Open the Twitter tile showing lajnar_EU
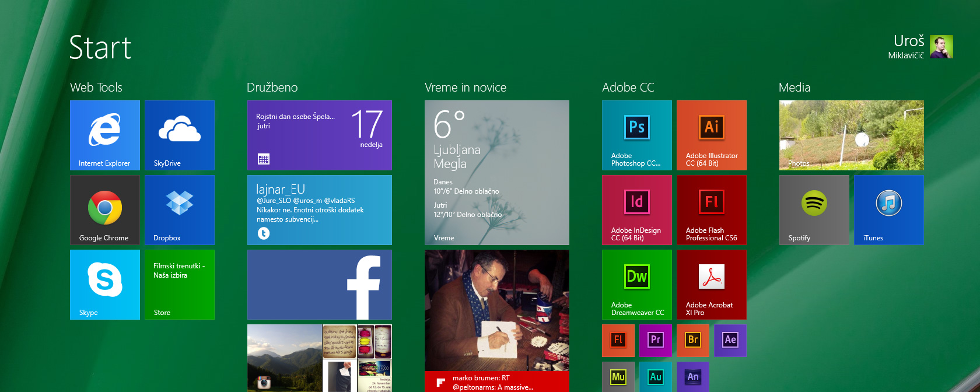 coord(320,210)
